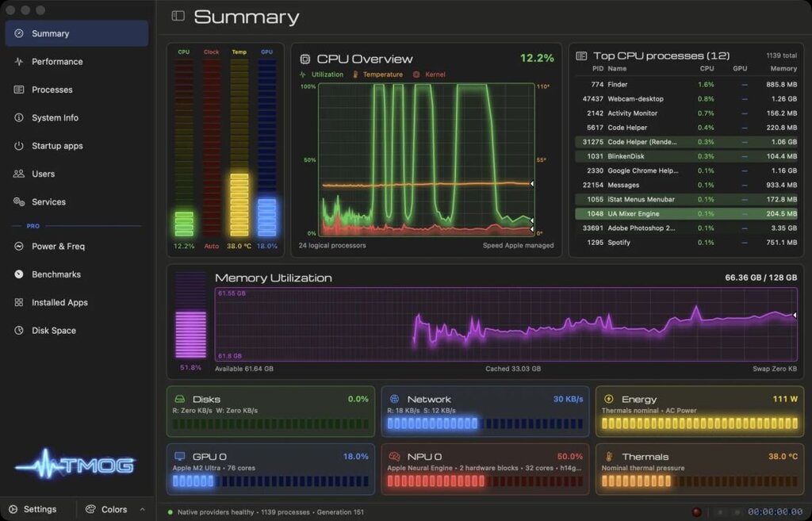Screen dimensions: 812x521
Task: Go to Installed Apps in sidebar
Action: tap(77, 302)
